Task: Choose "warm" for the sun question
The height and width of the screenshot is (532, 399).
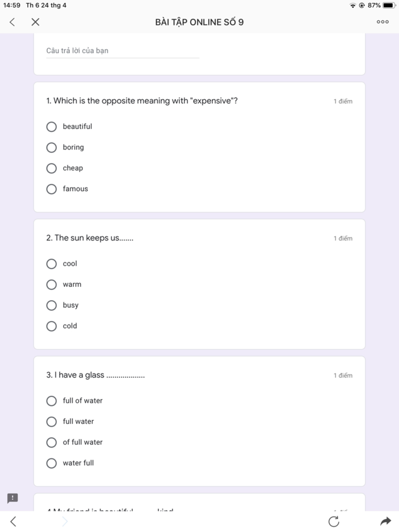Action: 51,285
